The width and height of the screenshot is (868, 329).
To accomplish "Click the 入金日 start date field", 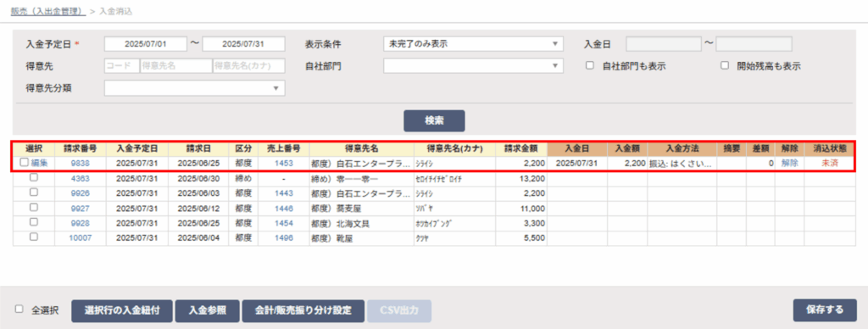I will (664, 44).
